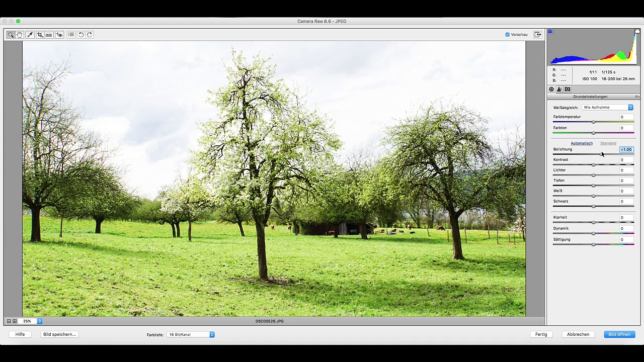Screen dimensions: 644x362
Task: Select the Hand tool
Action: (19, 35)
